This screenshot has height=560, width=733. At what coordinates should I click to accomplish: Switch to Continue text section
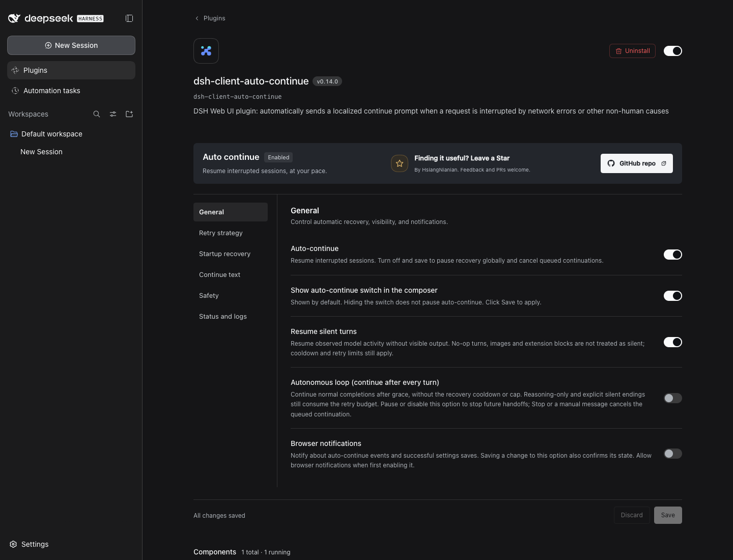tap(231, 274)
